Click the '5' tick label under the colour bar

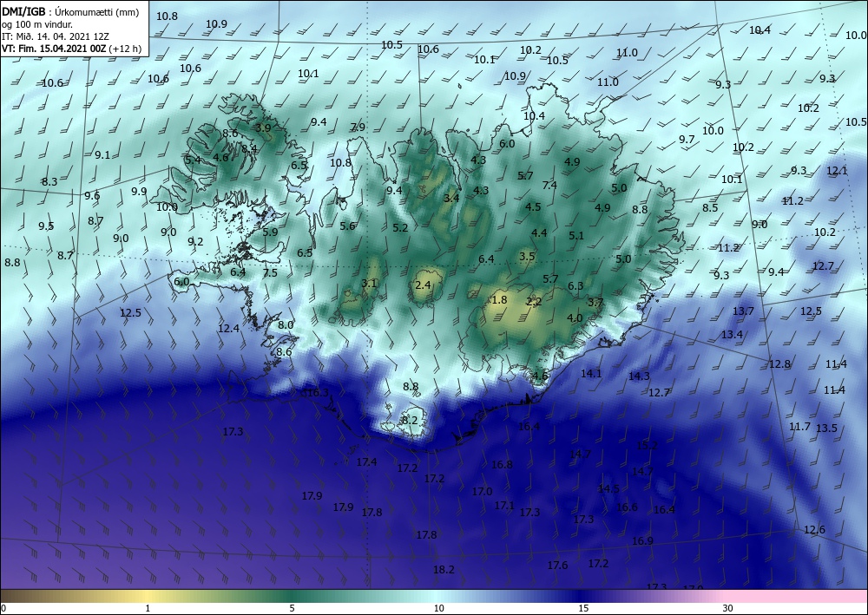pyautogui.click(x=292, y=608)
